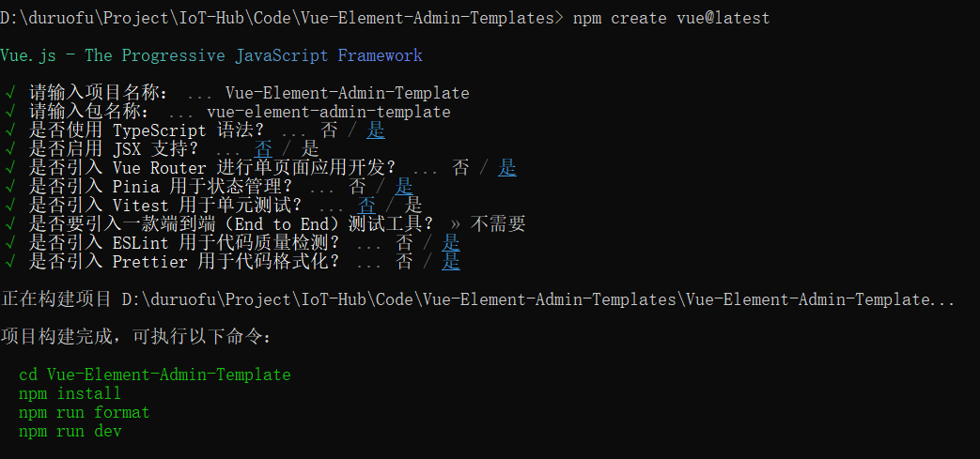The height and width of the screenshot is (459, 980).
Task: Pick 否 for the Vitest unit testing prompt
Action: pos(366,206)
